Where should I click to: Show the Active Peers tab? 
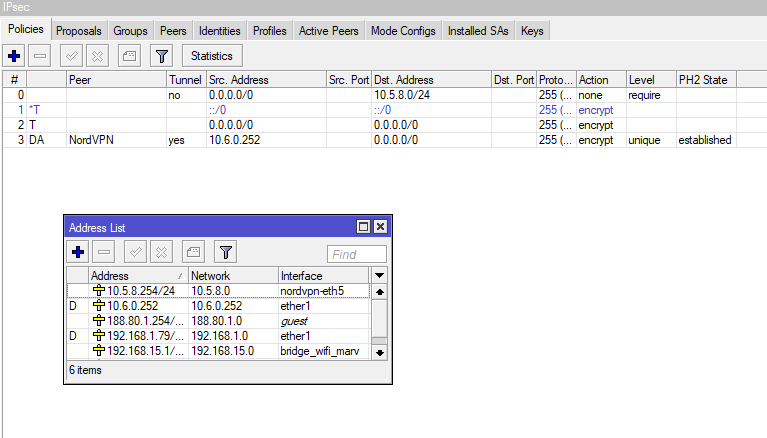click(329, 31)
